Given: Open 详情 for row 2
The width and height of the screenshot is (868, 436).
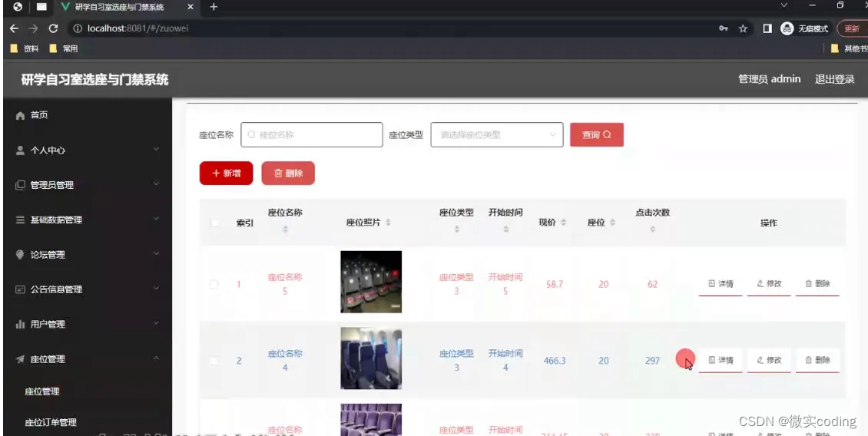Looking at the screenshot, I should click(x=721, y=360).
